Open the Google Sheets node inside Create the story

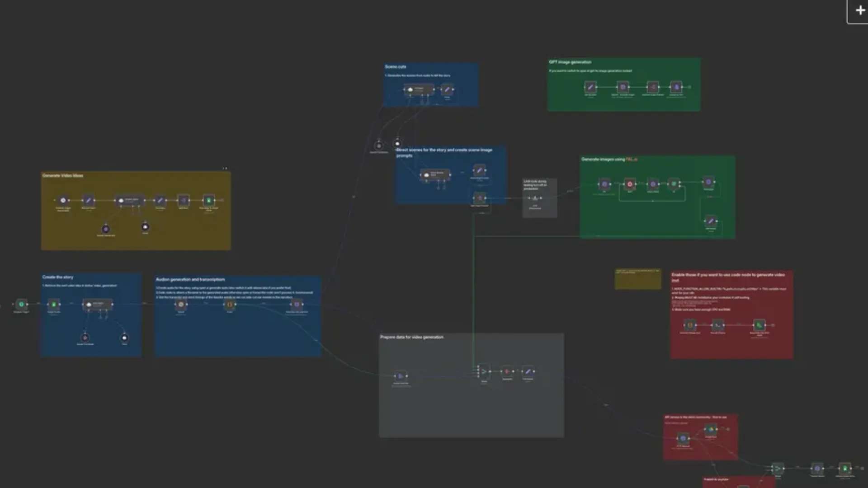click(54, 305)
